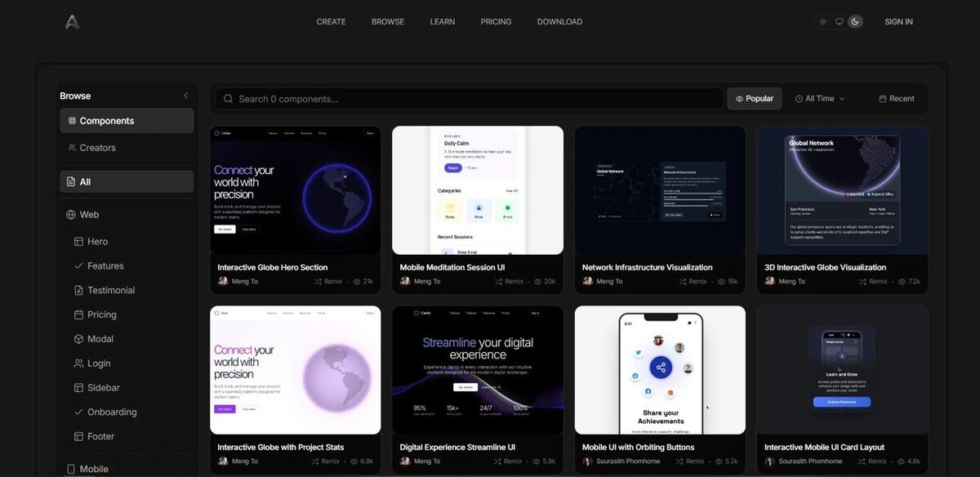This screenshot has height=477, width=980.
Task: Select Modal category
Action: [x=100, y=339]
